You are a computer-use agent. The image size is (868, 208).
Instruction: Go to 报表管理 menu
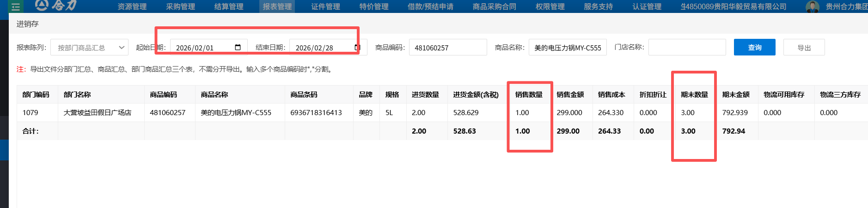277,6
